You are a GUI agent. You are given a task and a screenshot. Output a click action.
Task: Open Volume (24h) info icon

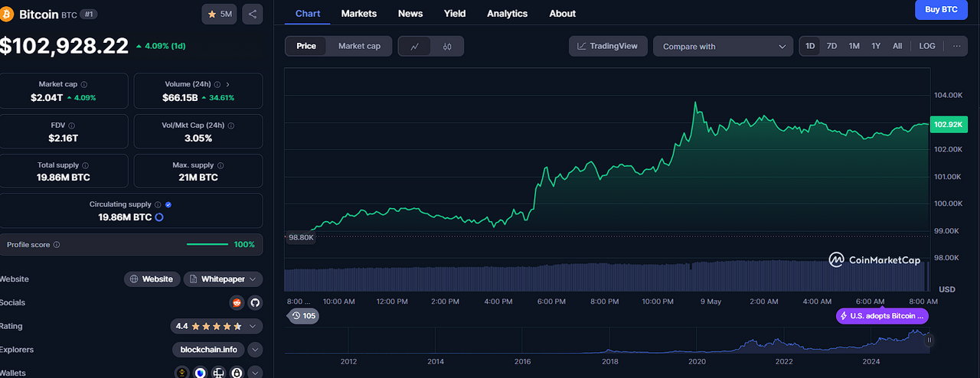coord(216,84)
